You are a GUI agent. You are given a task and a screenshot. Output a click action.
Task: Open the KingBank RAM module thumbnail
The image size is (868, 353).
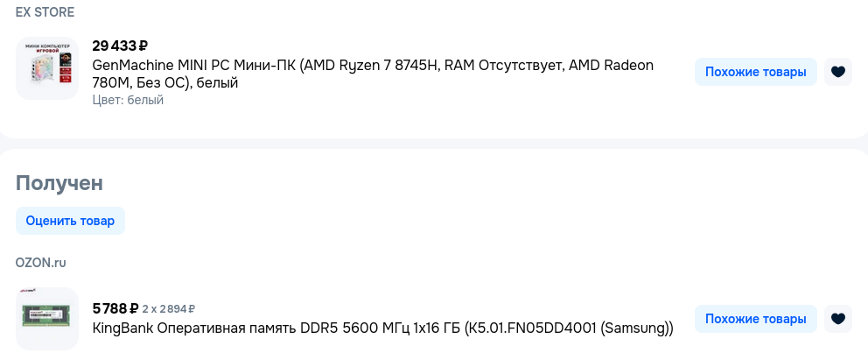47,319
